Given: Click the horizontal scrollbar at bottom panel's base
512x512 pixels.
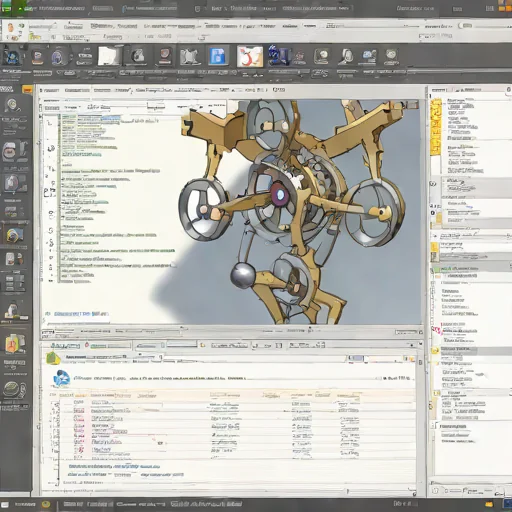Looking at the screenshot, I should 228,491.
